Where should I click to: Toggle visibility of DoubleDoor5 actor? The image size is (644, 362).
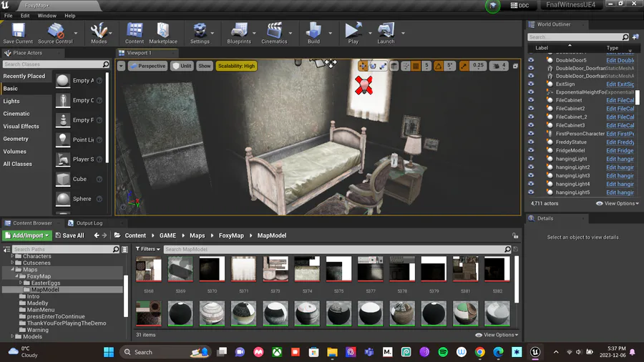pos(531,60)
